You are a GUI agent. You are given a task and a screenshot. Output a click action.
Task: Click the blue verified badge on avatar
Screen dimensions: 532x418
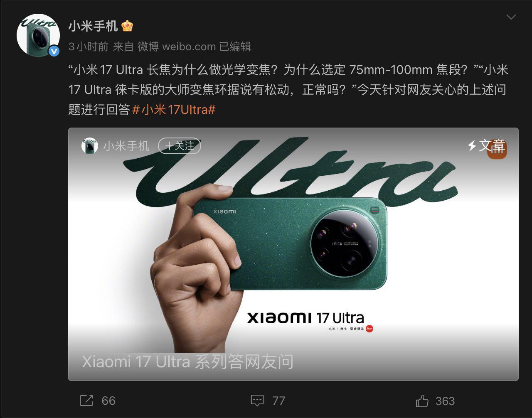coord(54,51)
